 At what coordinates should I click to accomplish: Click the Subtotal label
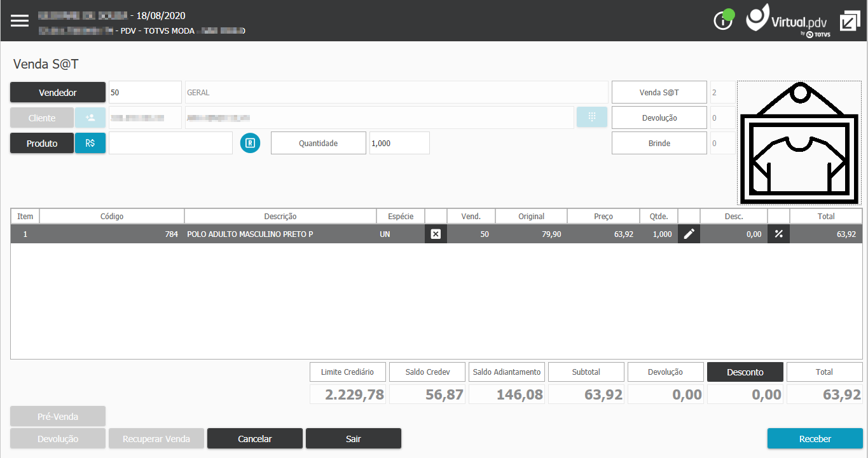click(586, 372)
